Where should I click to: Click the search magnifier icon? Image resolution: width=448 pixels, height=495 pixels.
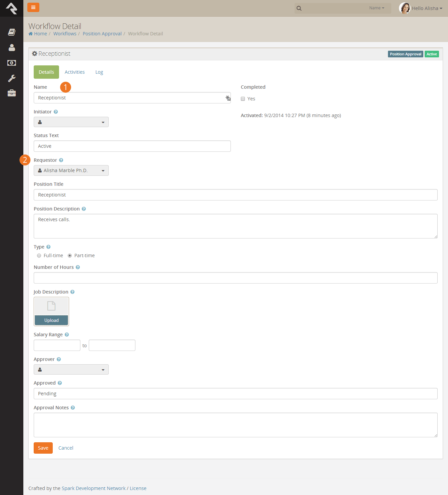299,8
